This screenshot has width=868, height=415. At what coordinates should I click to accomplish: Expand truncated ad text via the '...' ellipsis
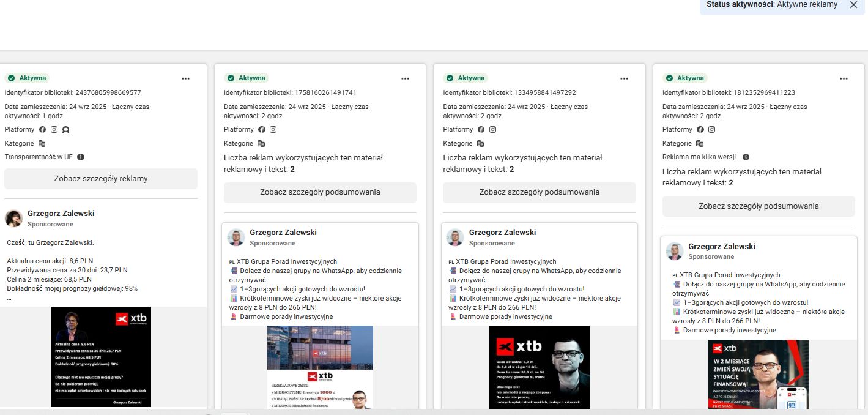point(9,299)
